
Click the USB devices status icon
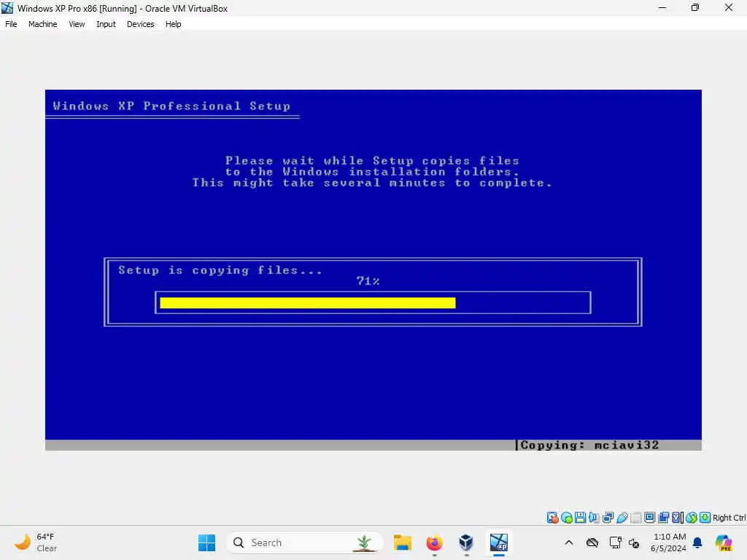(622, 518)
